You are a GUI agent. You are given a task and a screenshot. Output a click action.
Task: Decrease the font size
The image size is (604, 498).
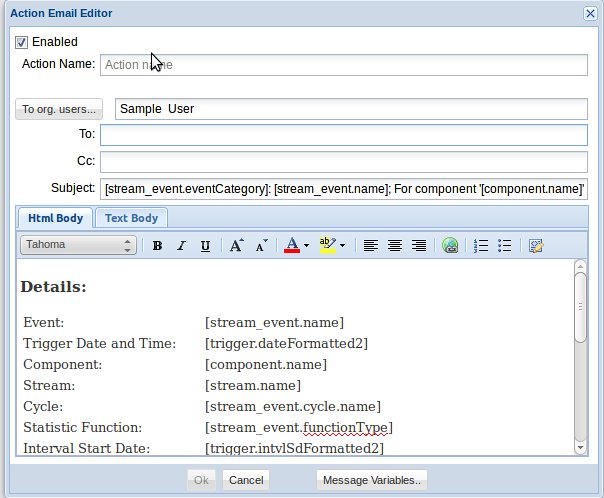click(x=261, y=245)
